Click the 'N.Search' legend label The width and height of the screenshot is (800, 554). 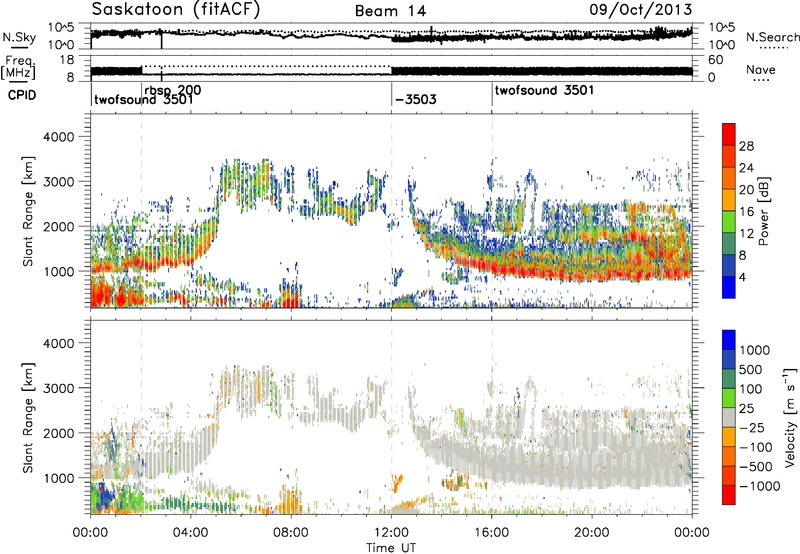click(x=772, y=37)
